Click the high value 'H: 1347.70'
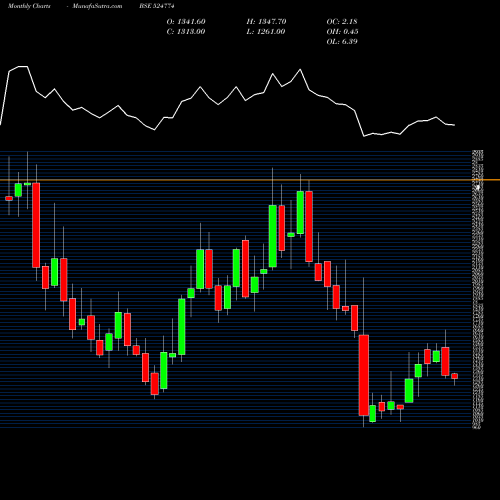 [266, 22]
